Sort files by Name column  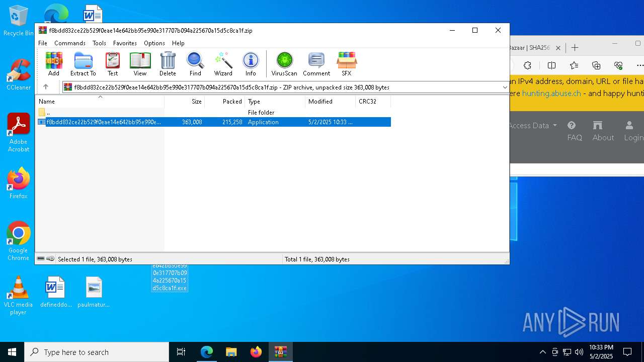tap(100, 102)
